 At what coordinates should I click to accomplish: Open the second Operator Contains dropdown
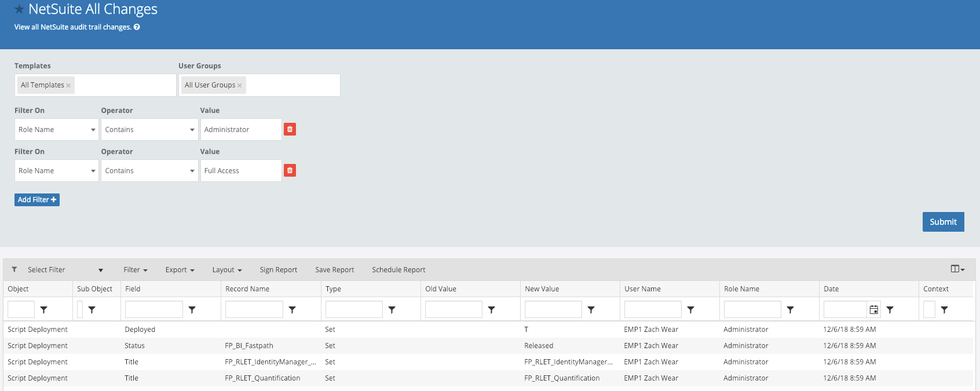pos(149,171)
